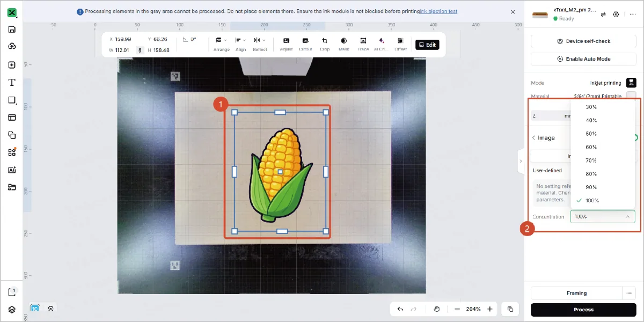Viewport: 644px width, 322px height.
Task: Open the Framing more options ellipsis
Action: [x=629, y=293]
